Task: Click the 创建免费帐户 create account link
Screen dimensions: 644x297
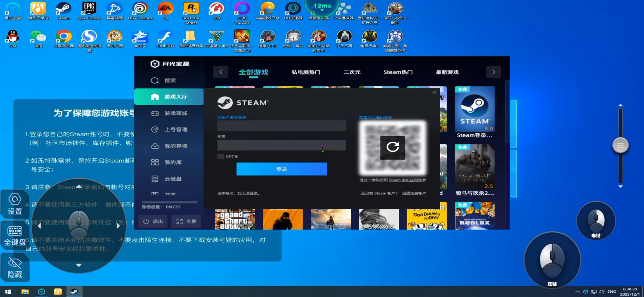Action: coord(414,193)
